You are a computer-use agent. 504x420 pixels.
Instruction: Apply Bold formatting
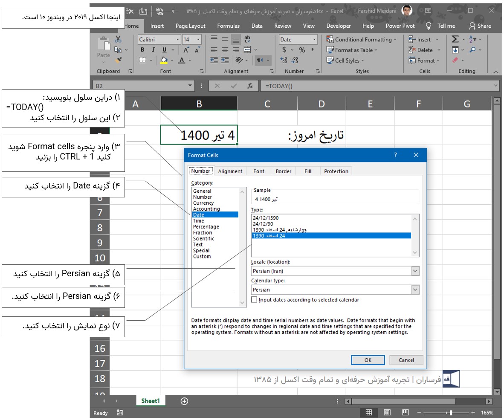[142, 50]
